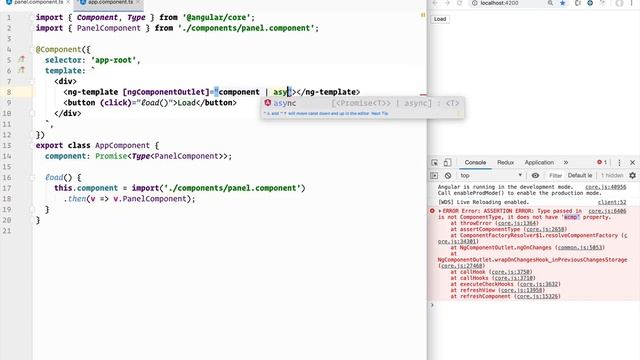Viewport: 640px width, 360px height.
Task: Click the yellow warning marker at top of editor
Action: [423, 15]
